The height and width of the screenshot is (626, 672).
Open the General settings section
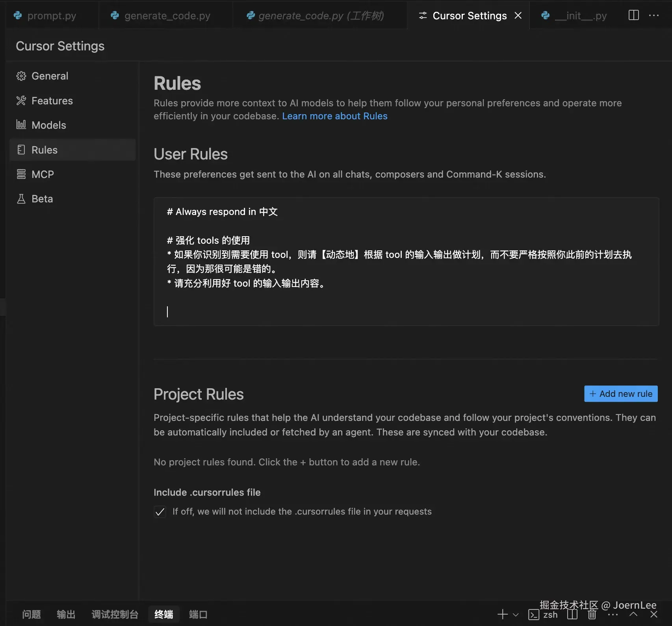point(72,76)
